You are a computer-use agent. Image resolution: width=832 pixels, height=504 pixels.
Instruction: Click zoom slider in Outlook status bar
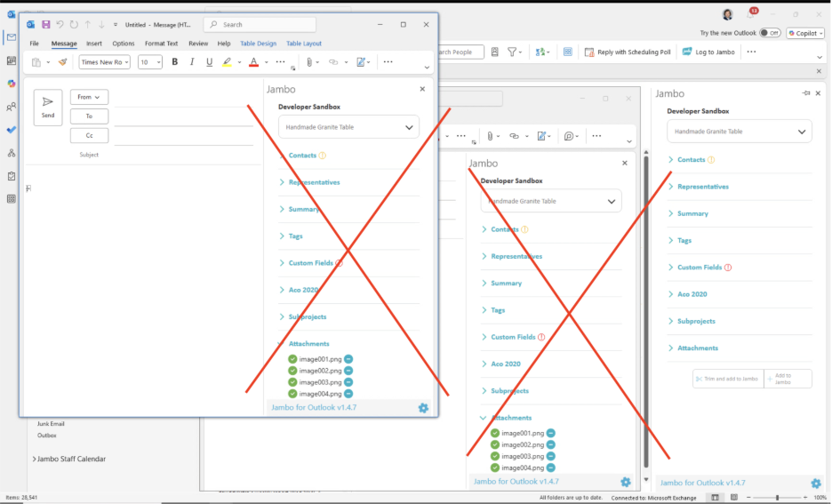[777, 498]
